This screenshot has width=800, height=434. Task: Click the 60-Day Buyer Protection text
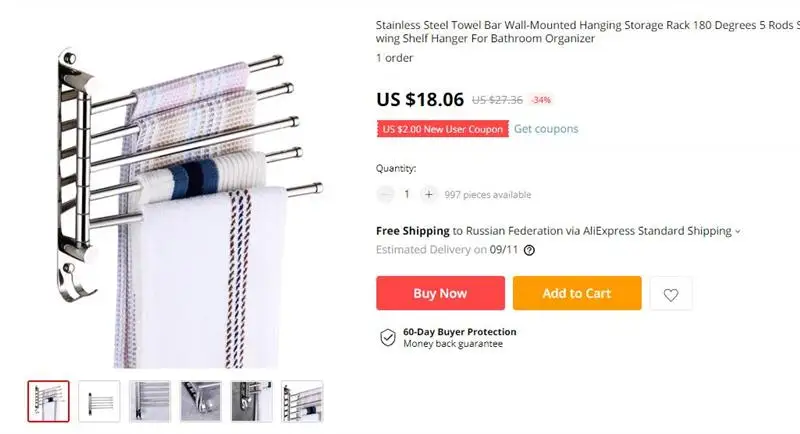coord(460,332)
